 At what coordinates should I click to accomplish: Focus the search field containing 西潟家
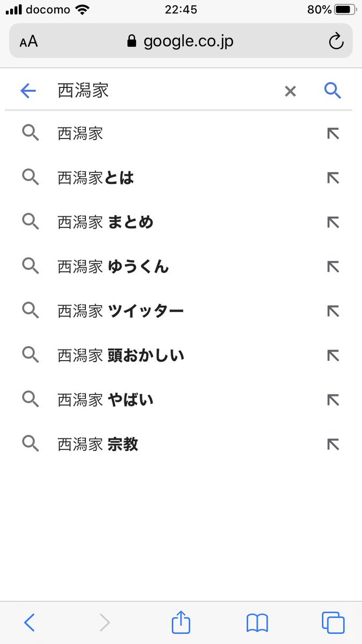pos(166,91)
